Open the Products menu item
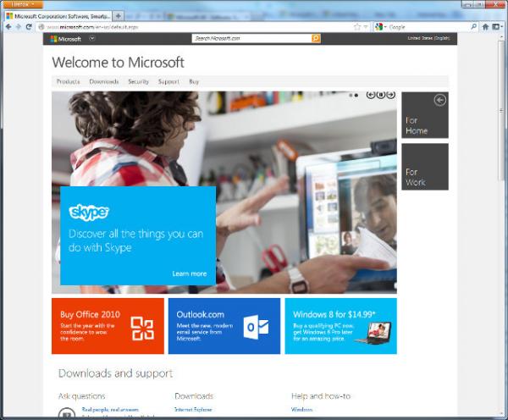Viewport: 508px width, 420px height. point(68,81)
